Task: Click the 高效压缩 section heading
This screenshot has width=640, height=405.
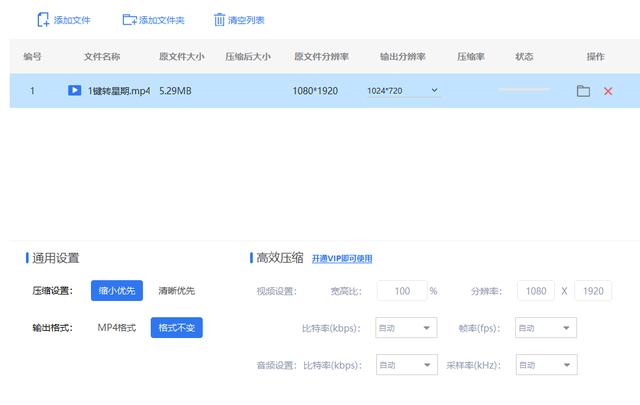Action: coord(280,258)
